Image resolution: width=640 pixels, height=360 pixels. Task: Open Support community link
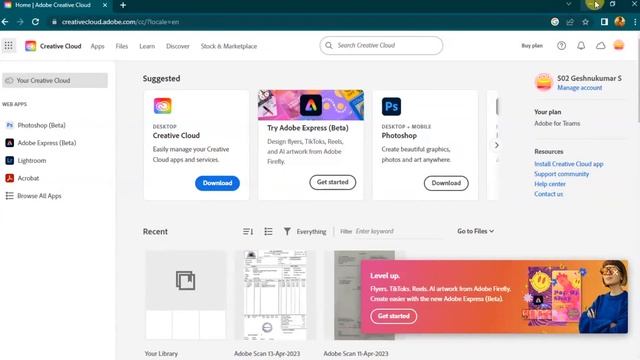pyautogui.click(x=562, y=174)
